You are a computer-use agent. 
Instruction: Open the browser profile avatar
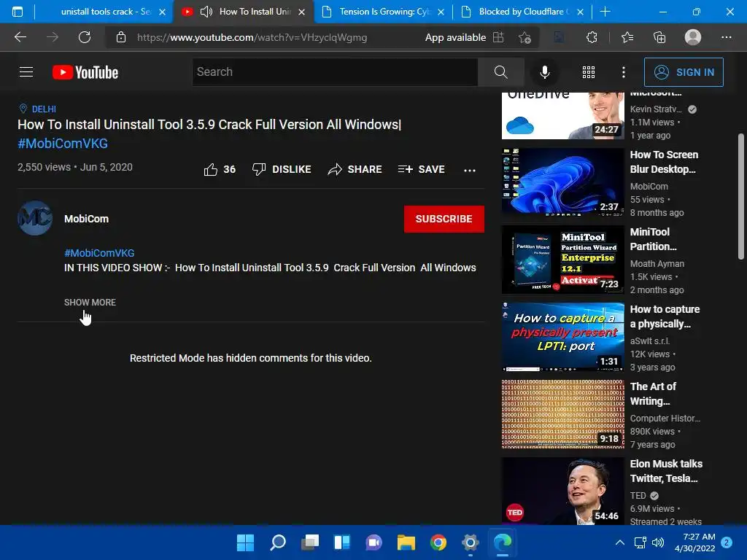[x=693, y=37]
